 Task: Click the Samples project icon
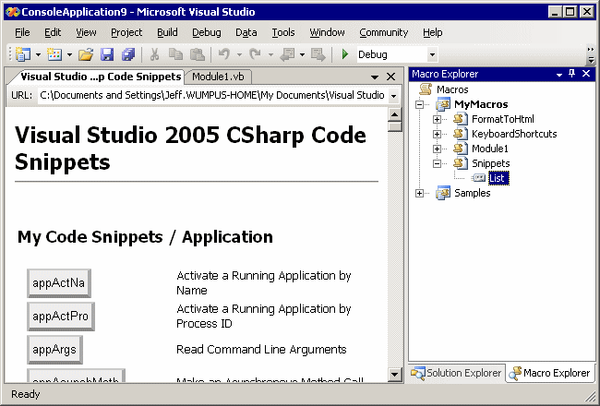tap(443, 193)
